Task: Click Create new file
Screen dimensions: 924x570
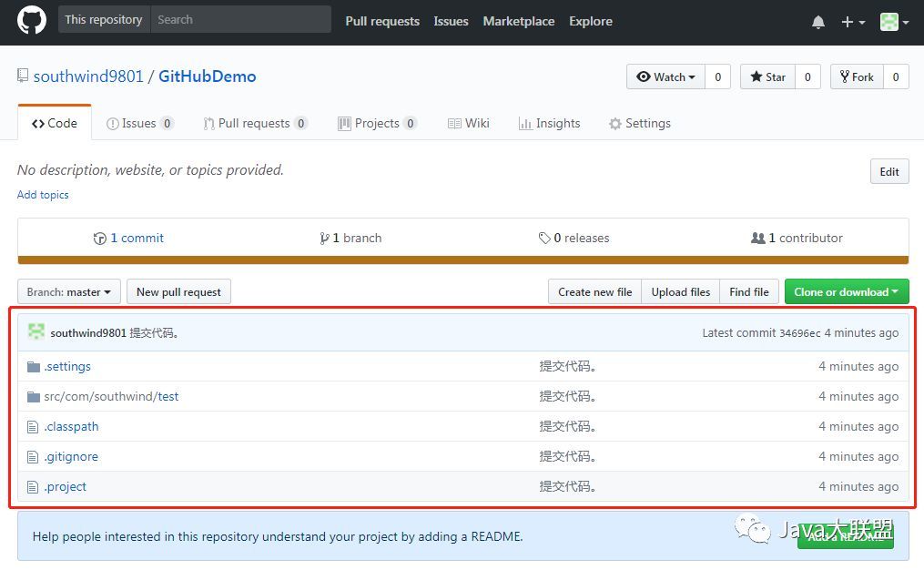Action: tap(594, 291)
